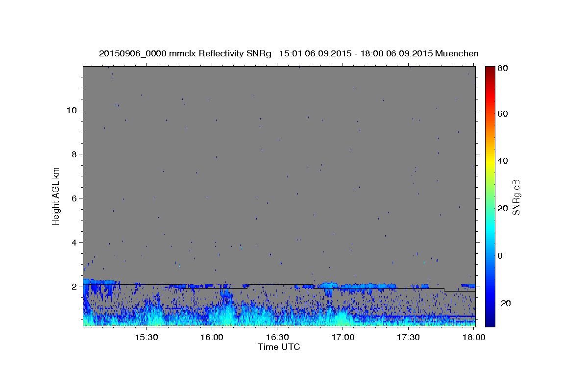Click the 'Height AGL km' axis label

click(x=56, y=196)
